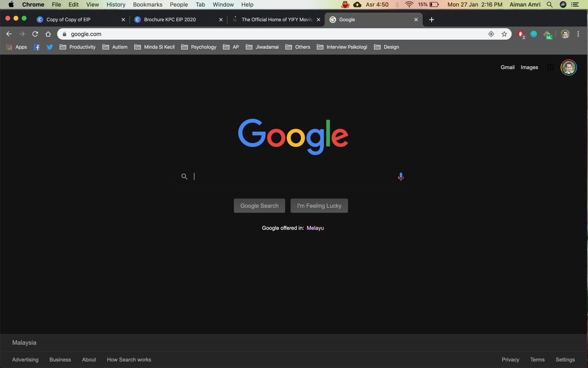Viewport: 588px width, 368px height.
Task: Open the footer Settings link
Action: coord(565,360)
